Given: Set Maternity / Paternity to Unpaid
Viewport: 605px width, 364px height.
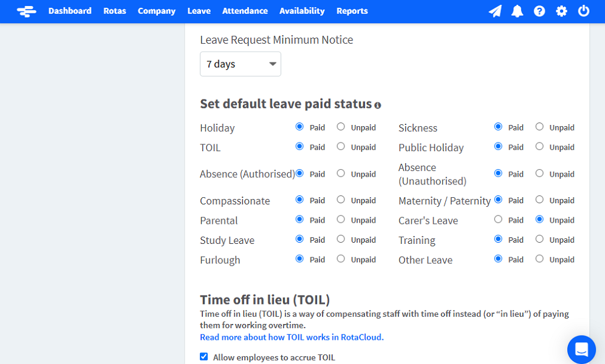Looking at the screenshot, I should (x=539, y=200).
